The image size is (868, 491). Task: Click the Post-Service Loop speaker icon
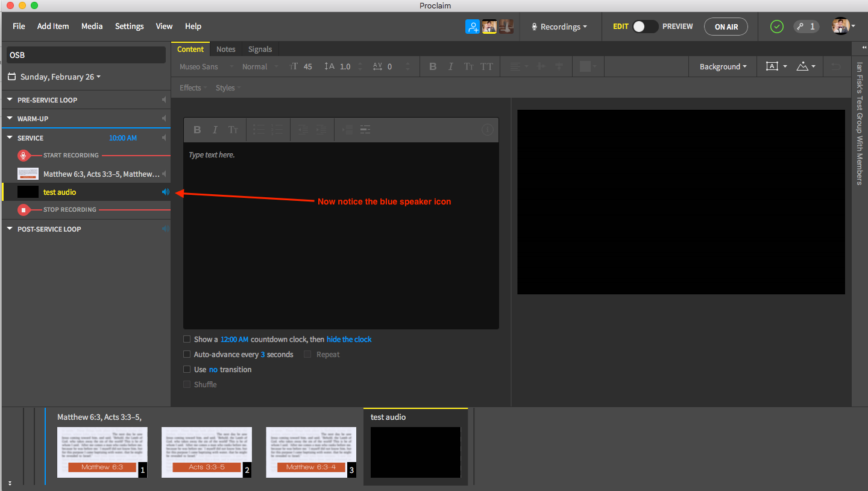tap(166, 229)
